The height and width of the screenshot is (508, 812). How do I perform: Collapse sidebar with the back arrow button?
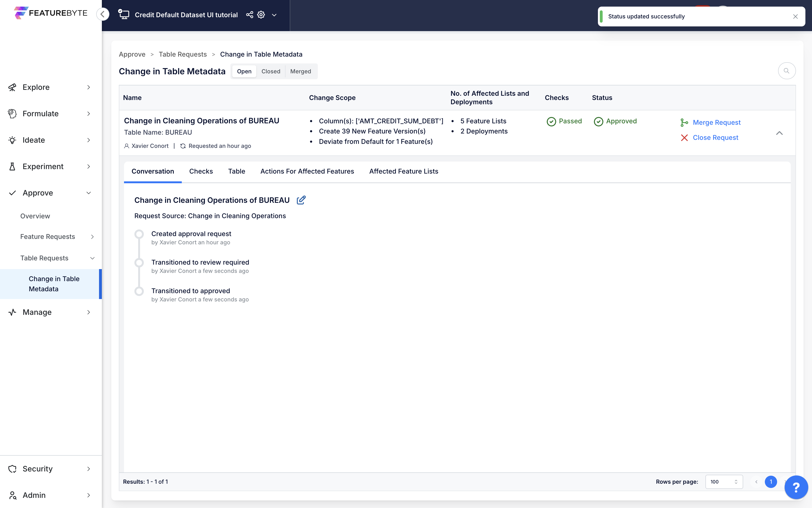(103, 14)
